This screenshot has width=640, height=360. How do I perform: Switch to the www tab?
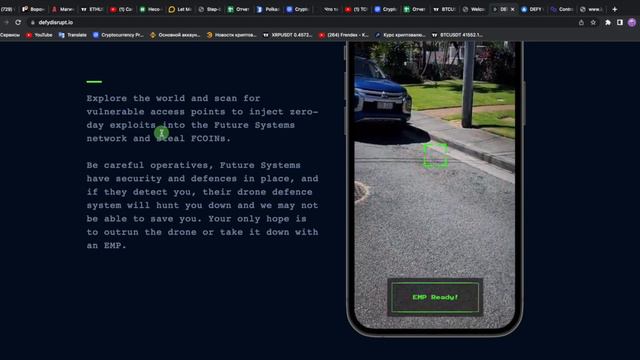(x=591, y=9)
